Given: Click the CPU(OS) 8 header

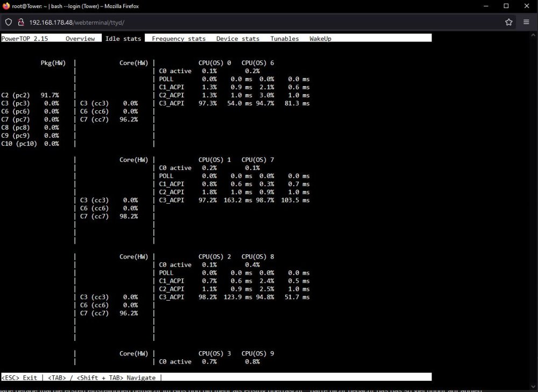Looking at the screenshot, I should tap(258, 257).
